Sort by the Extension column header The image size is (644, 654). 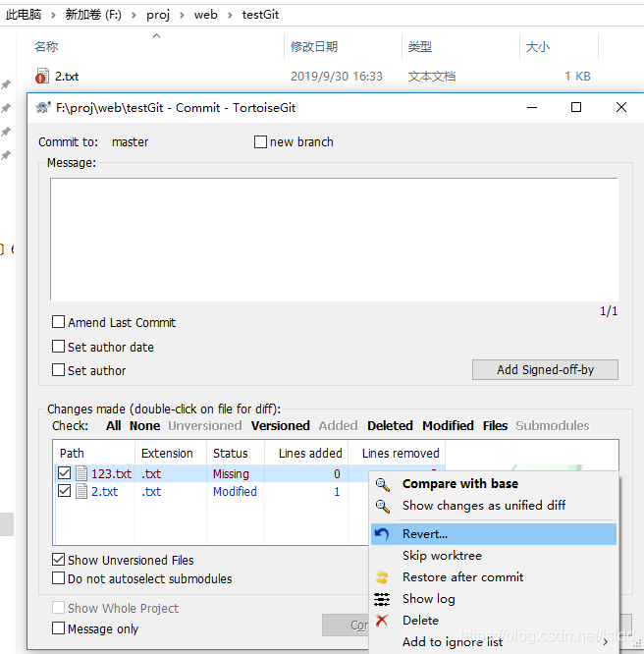[x=171, y=453]
